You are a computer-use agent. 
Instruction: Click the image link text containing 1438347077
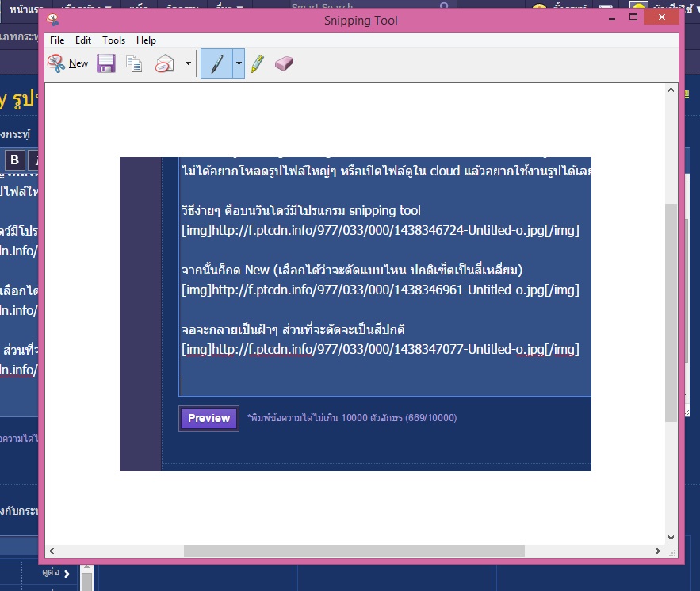[381, 349]
